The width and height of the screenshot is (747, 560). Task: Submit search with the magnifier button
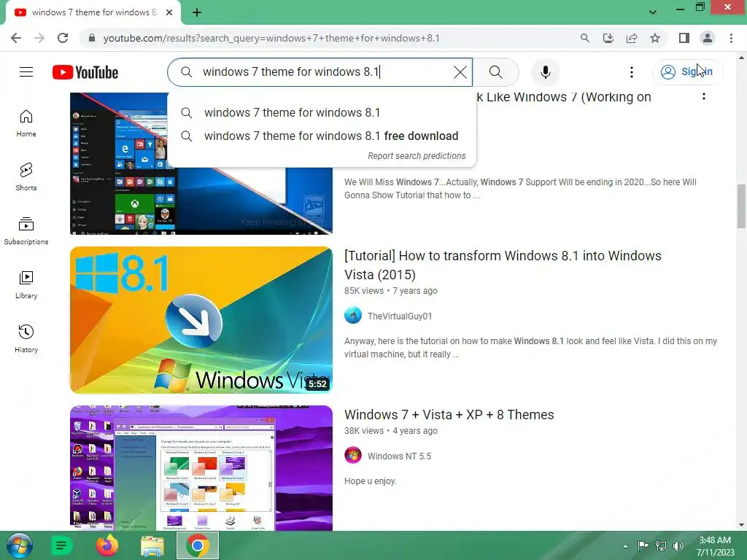[x=495, y=72]
